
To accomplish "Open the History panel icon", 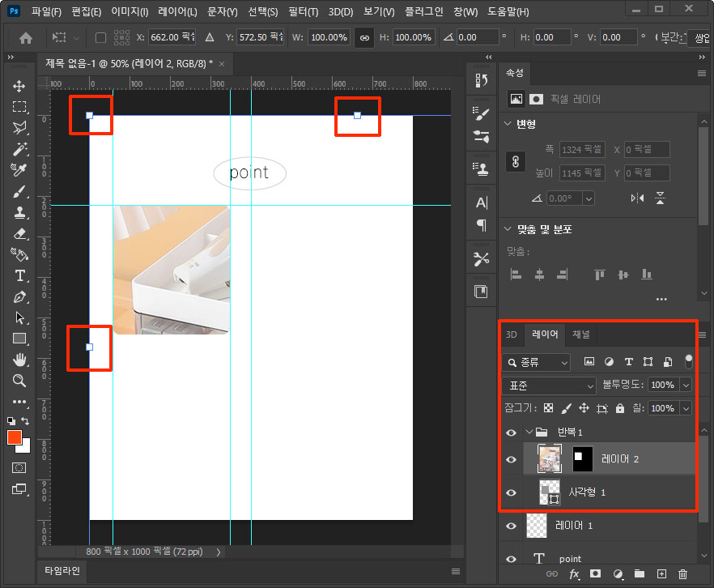I will [x=482, y=81].
